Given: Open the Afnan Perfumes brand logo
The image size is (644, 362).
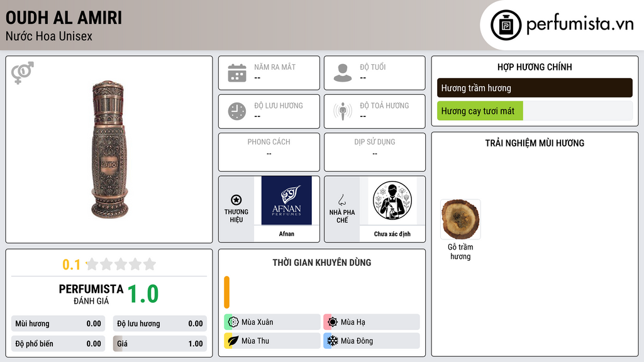Looking at the screenshot, I should [x=287, y=200].
